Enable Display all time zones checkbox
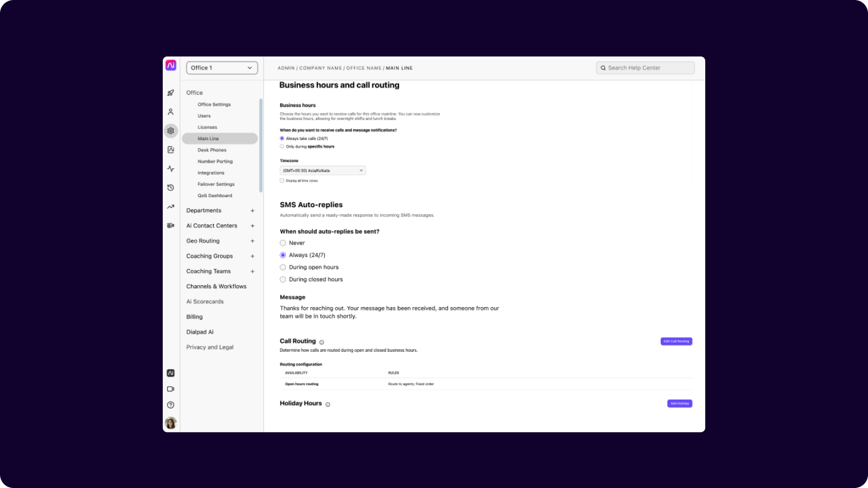 (x=282, y=181)
